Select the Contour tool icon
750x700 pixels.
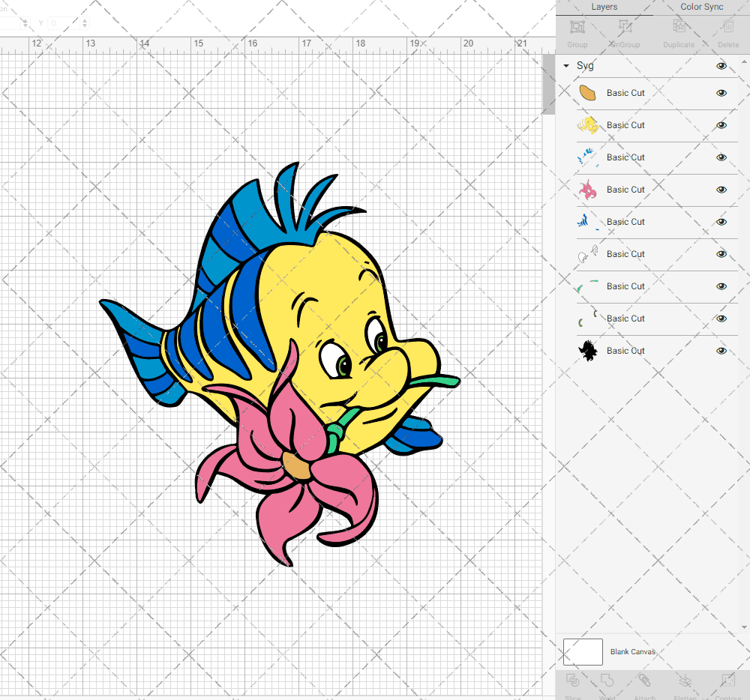coord(727,680)
